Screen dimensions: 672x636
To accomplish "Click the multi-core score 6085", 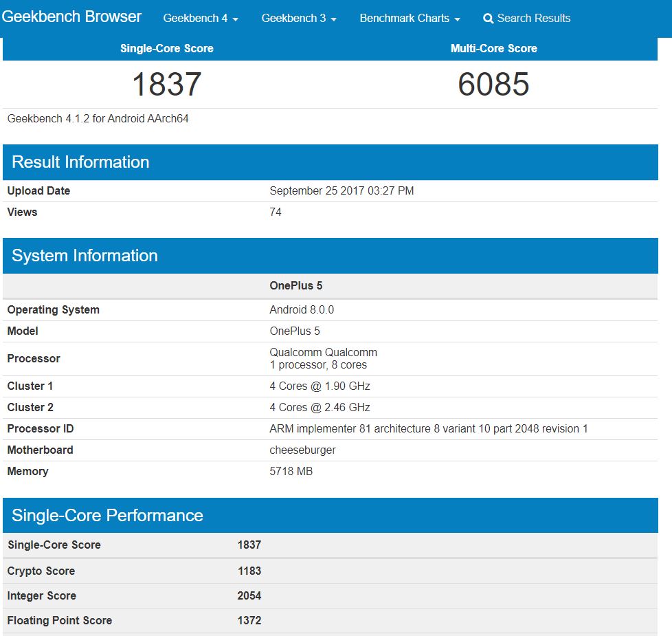I will click(x=494, y=84).
